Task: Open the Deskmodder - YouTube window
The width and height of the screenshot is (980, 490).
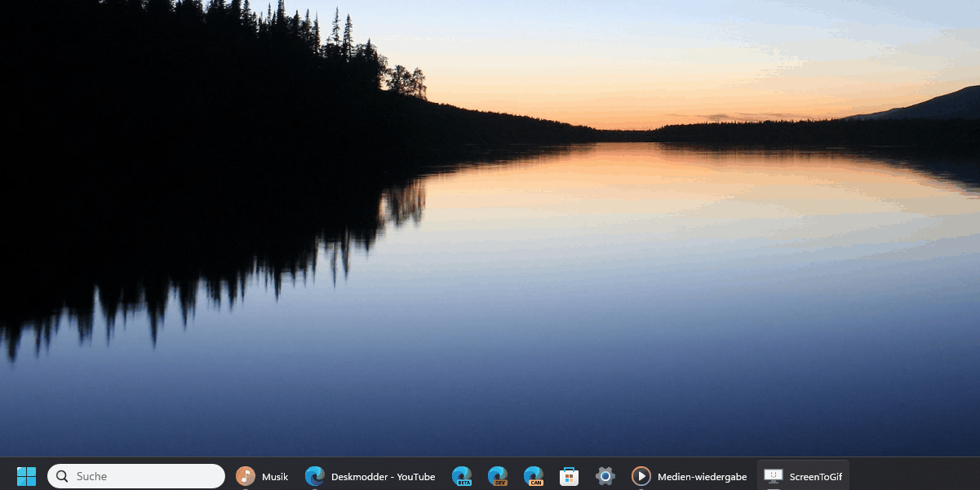Action: point(383,477)
